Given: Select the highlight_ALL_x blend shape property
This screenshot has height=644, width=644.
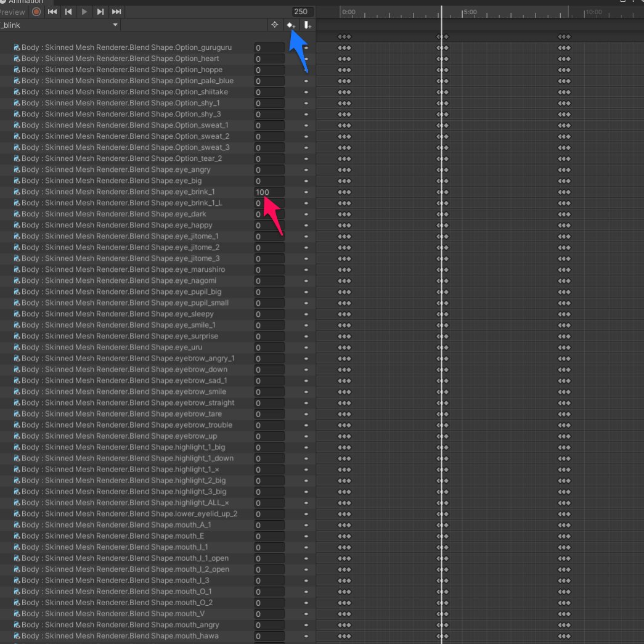Looking at the screenshot, I should pos(125,503).
